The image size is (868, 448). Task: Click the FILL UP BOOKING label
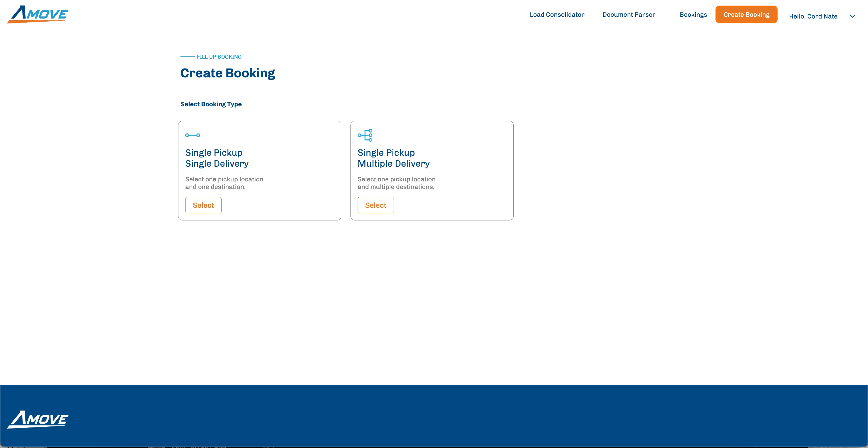point(219,57)
